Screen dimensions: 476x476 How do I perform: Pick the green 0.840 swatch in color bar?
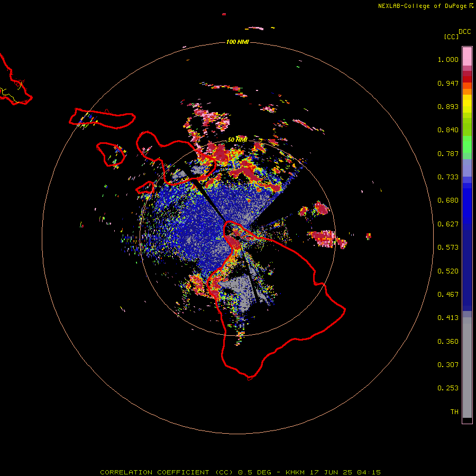click(x=467, y=129)
